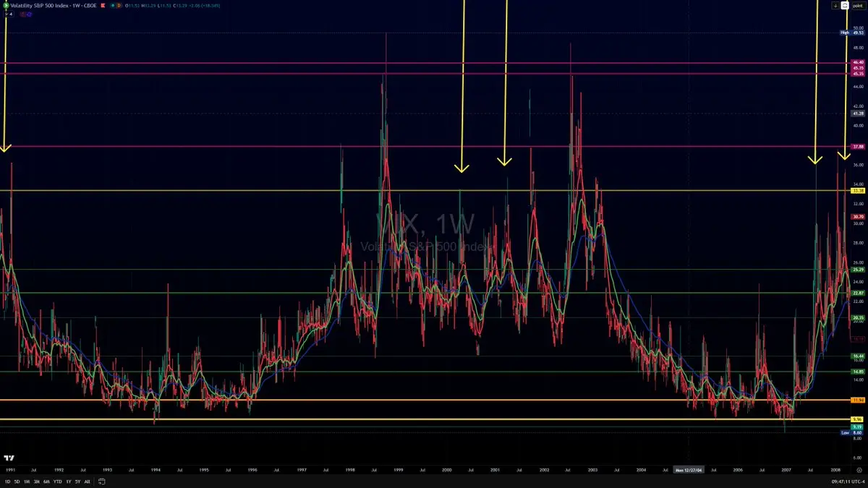Click the 37.88 price level label

[x=859, y=147]
